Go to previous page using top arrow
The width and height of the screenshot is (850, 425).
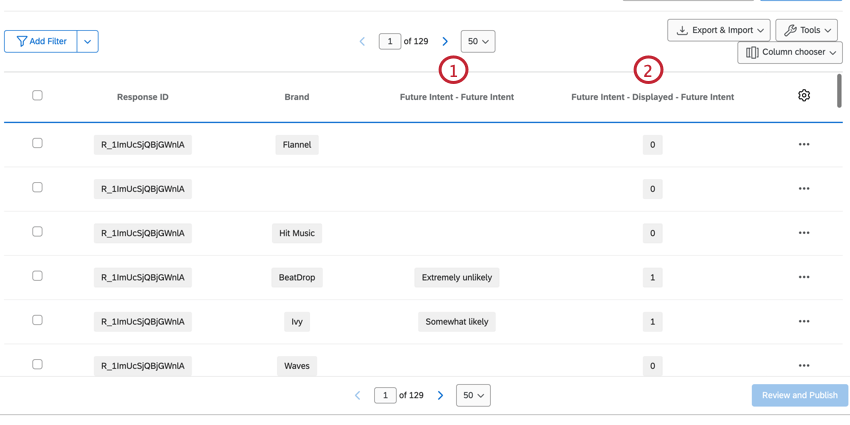362,41
